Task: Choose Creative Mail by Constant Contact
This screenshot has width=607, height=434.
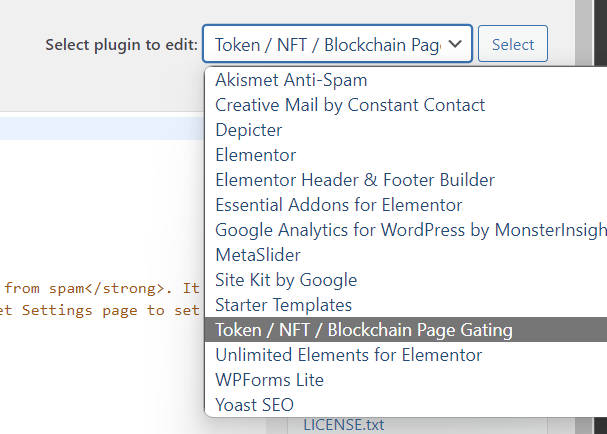Action: [x=406, y=105]
